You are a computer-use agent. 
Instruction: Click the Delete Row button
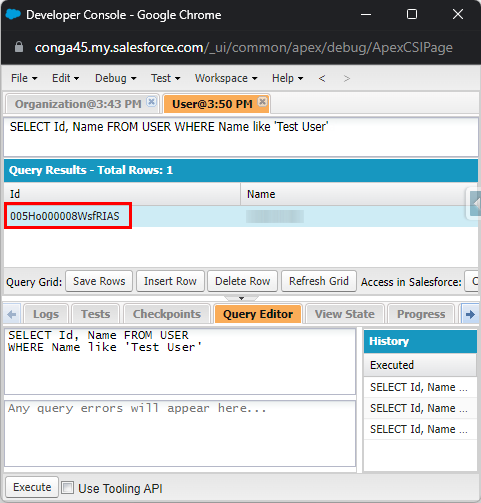(242, 281)
